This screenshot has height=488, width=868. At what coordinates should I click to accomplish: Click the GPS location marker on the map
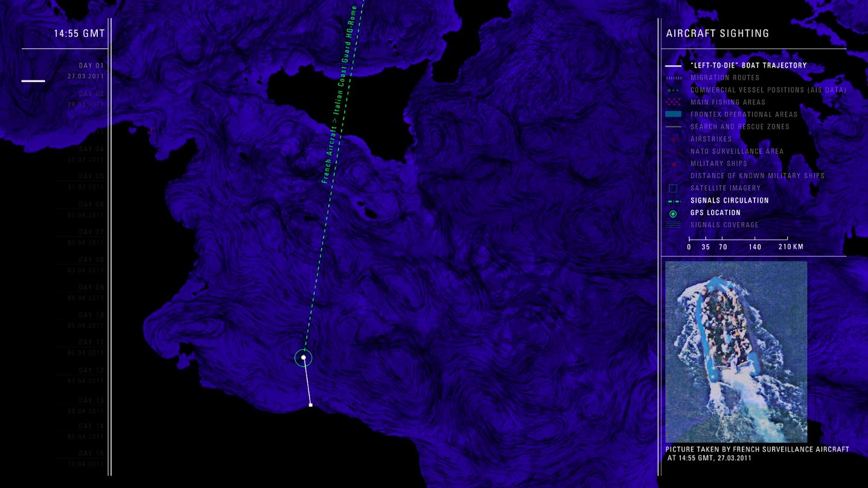[304, 358]
